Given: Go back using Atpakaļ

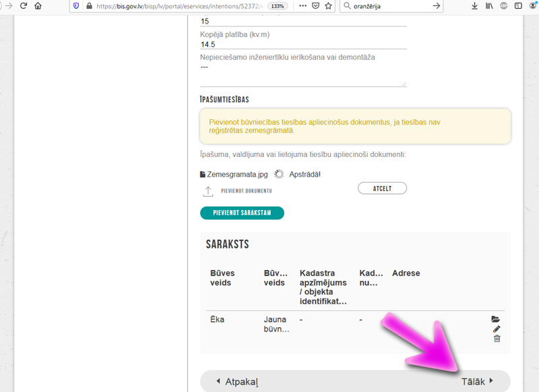Looking at the screenshot, I should click(237, 381).
